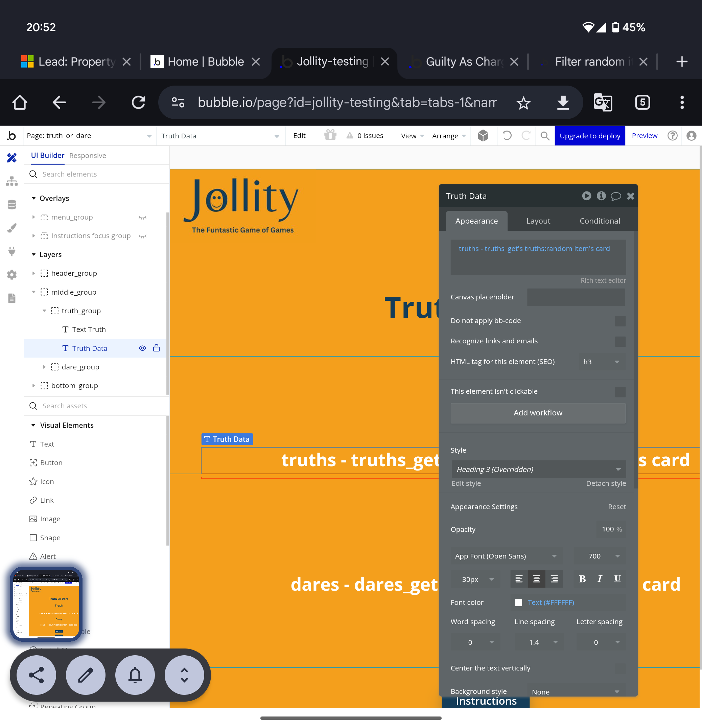Check 'This element isn't clickable' box
Screen dimensions: 702x728
tap(620, 391)
